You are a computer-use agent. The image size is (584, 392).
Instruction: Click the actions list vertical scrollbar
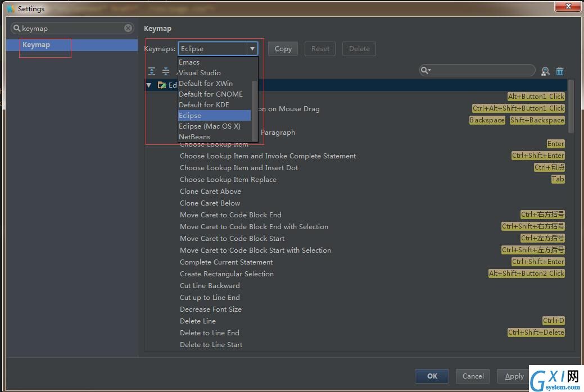(x=571, y=107)
